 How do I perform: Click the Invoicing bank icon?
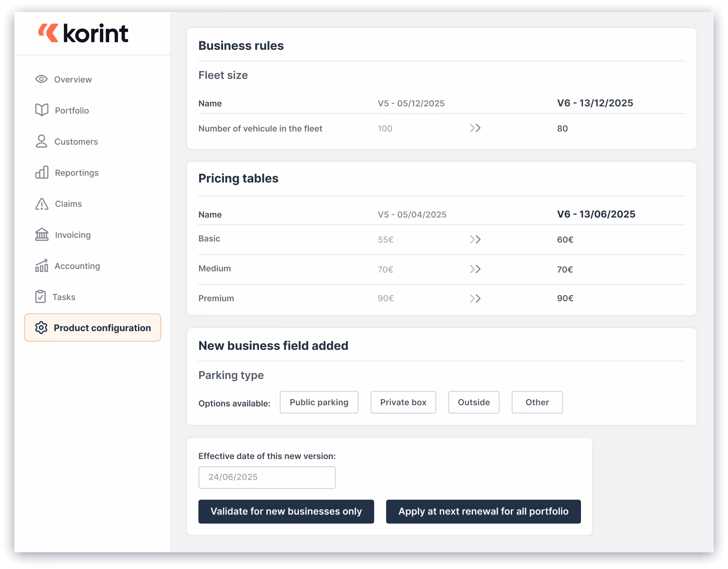[x=41, y=234]
